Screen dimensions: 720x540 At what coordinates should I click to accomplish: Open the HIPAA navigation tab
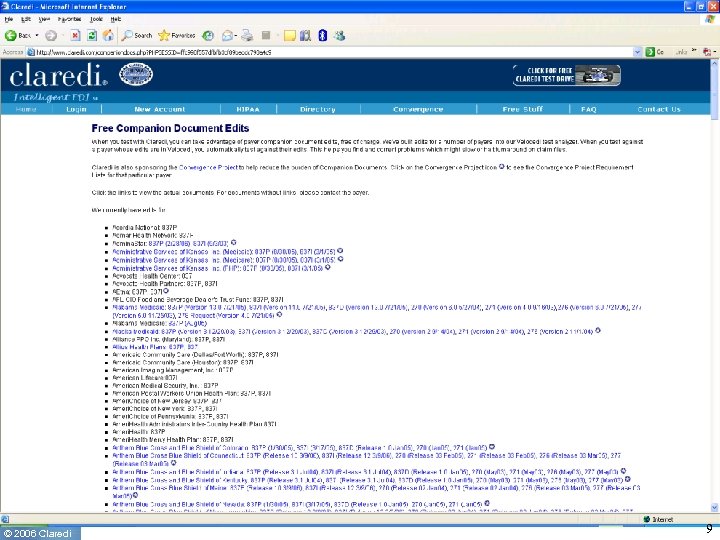coord(248,109)
